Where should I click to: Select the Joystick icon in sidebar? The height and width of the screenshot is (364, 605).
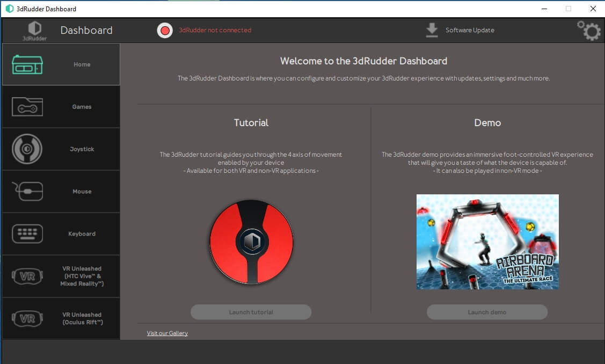pos(27,149)
